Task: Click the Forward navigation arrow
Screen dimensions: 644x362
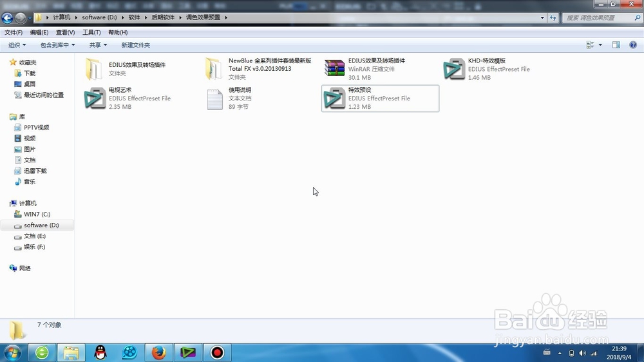Action: pos(20,17)
